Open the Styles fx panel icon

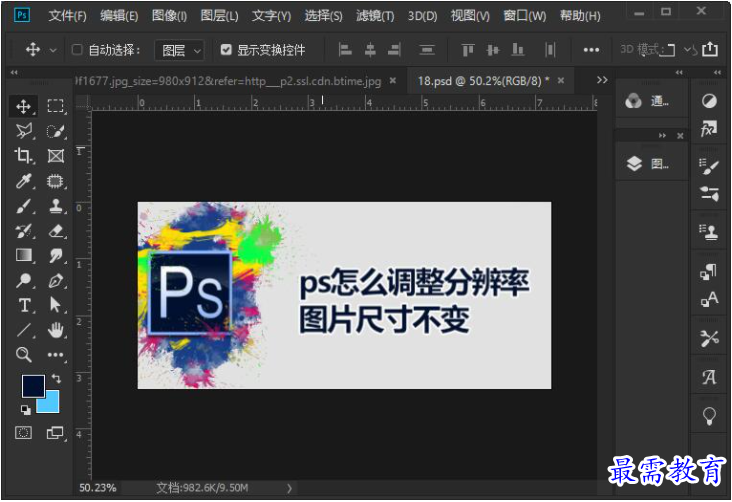pos(709,128)
